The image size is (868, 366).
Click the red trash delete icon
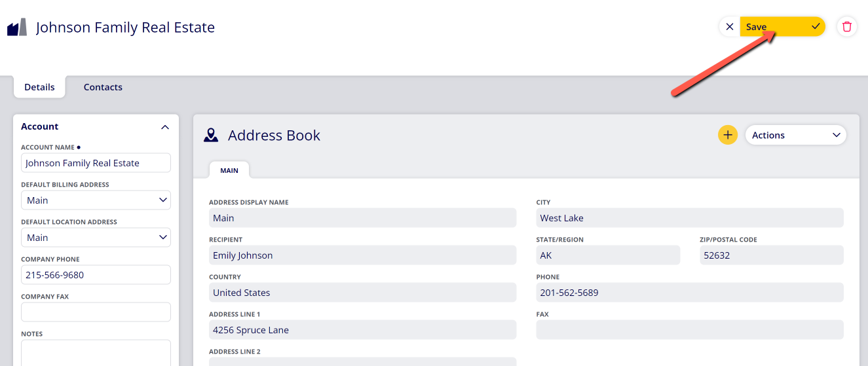(847, 27)
